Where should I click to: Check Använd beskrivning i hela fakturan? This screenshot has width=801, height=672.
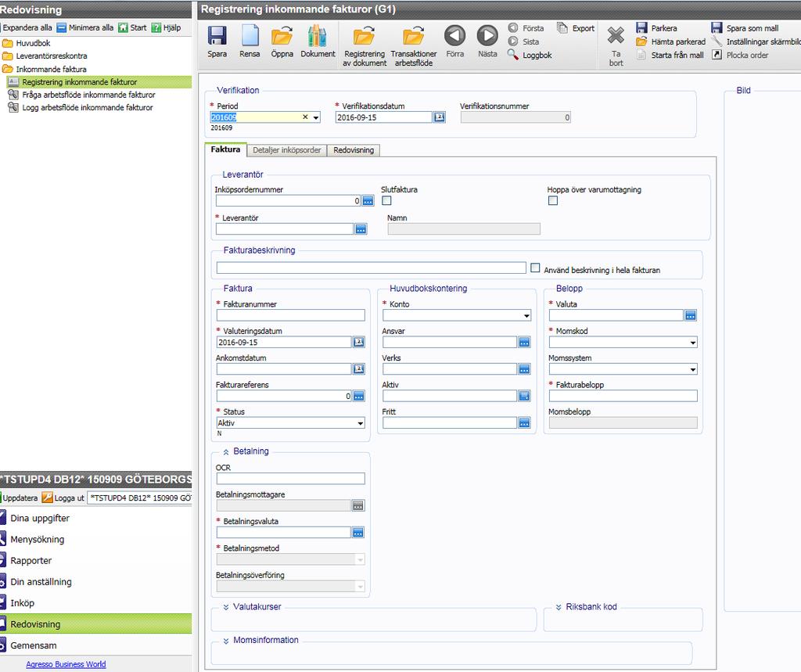[x=535, y=268]
